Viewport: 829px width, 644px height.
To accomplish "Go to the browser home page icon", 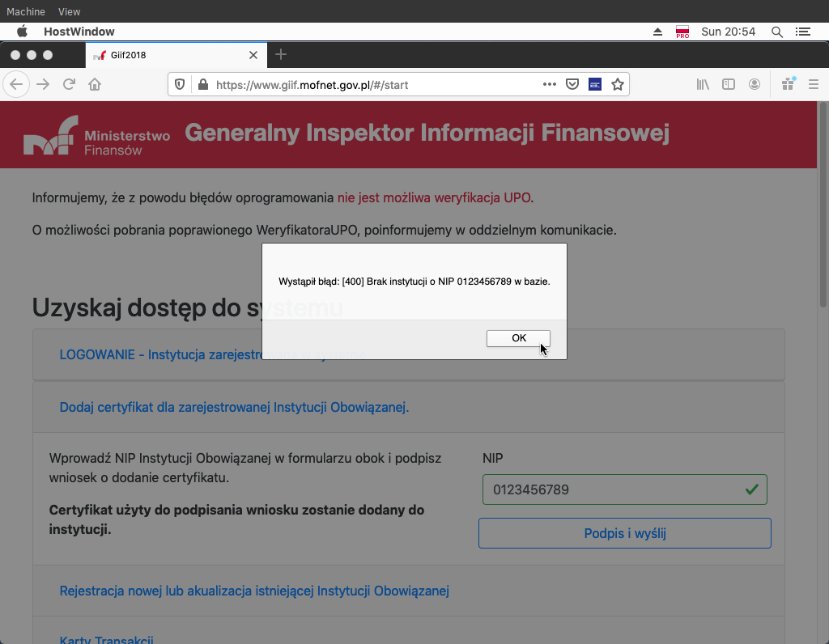I will click(x=95, y=84).
